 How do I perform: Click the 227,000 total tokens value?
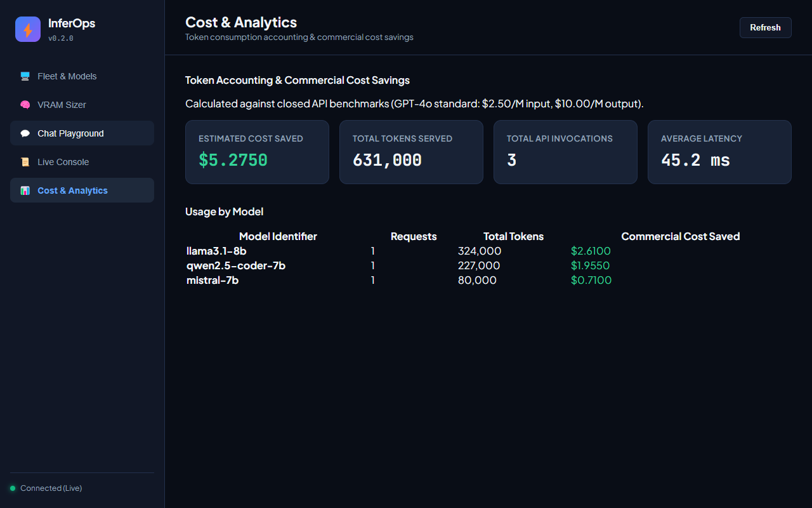click(479, 265)
